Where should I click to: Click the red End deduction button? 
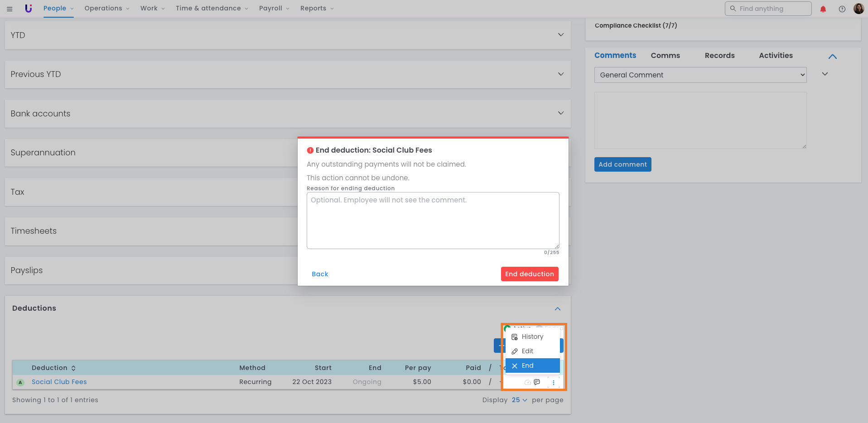pos(529,274)
